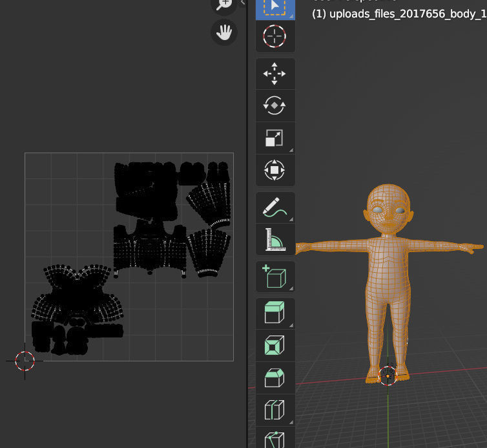
Task: Select the Extrude Region tool
Action: pyautogui.click(x=275, y=314)
